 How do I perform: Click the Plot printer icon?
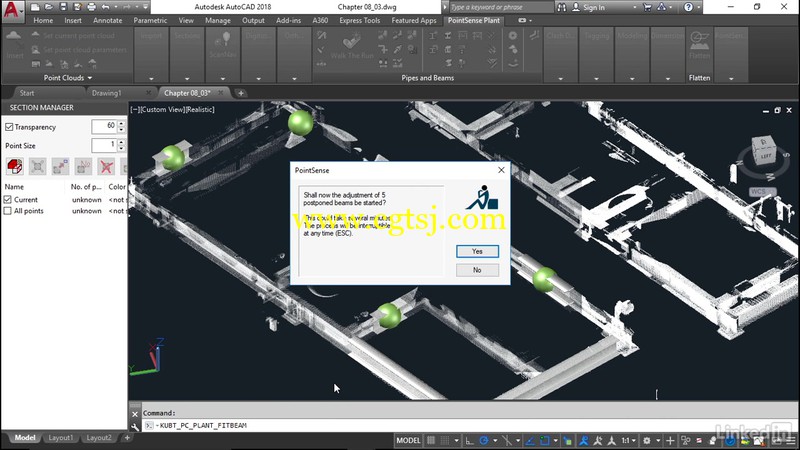(91, 7)
